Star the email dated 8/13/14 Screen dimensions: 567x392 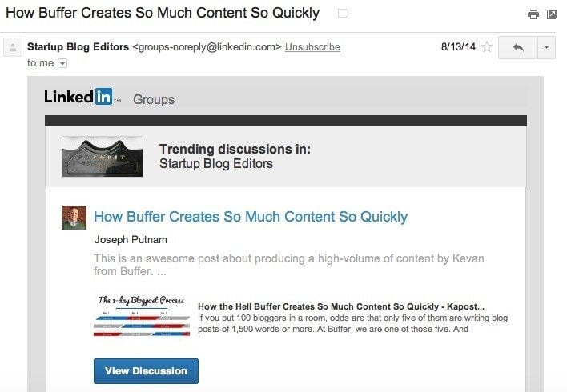(487, 47)
